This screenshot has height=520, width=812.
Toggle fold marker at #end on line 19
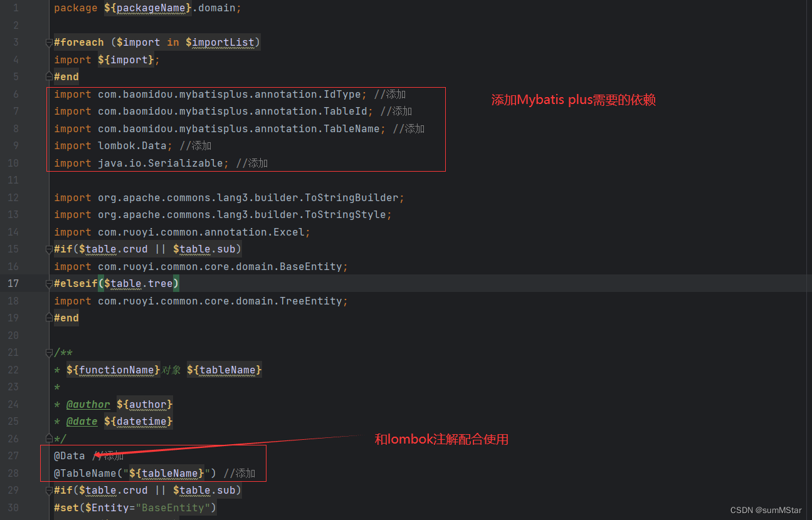(x=49, y=318)
